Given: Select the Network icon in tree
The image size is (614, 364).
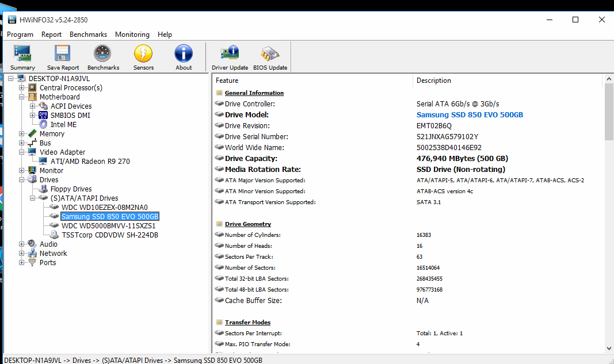Looking at the screenshot, I should click(x=32, y=253).
